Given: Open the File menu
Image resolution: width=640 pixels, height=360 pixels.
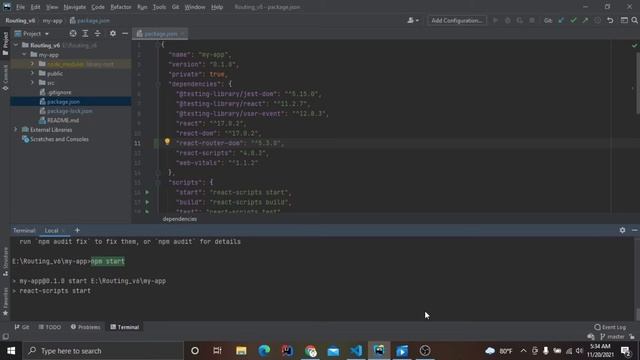Looking at the screenshot, I should pos(20,7).
